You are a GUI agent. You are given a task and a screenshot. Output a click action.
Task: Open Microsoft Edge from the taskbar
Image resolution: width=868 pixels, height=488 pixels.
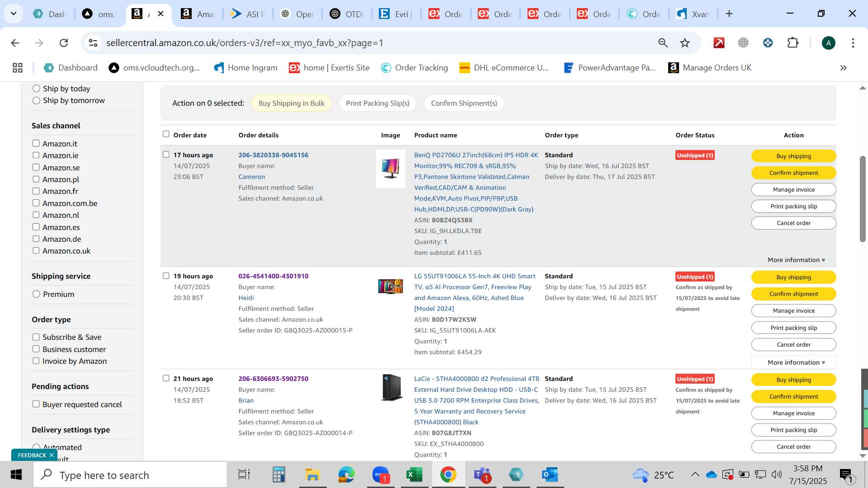coord(347,475)
